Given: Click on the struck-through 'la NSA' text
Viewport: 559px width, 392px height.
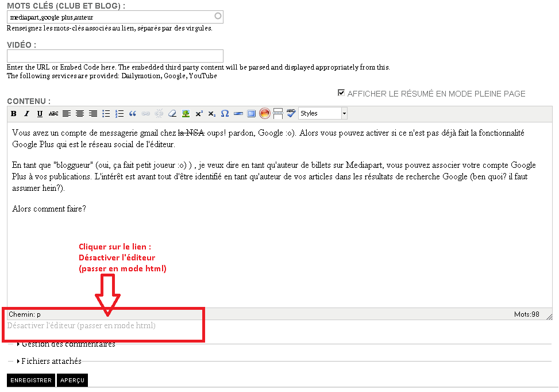Looking at the screenshot, I should click(191, 133).
